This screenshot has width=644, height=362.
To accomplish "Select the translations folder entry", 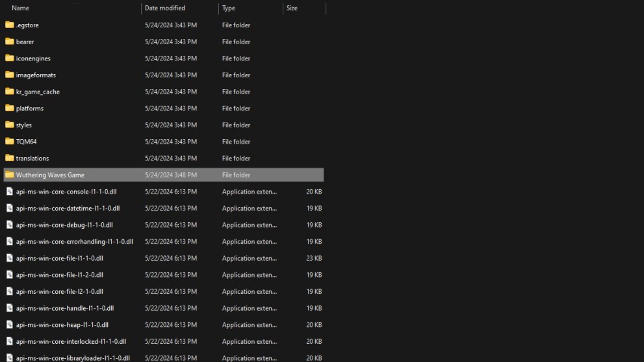I will [x=32, y=159].
